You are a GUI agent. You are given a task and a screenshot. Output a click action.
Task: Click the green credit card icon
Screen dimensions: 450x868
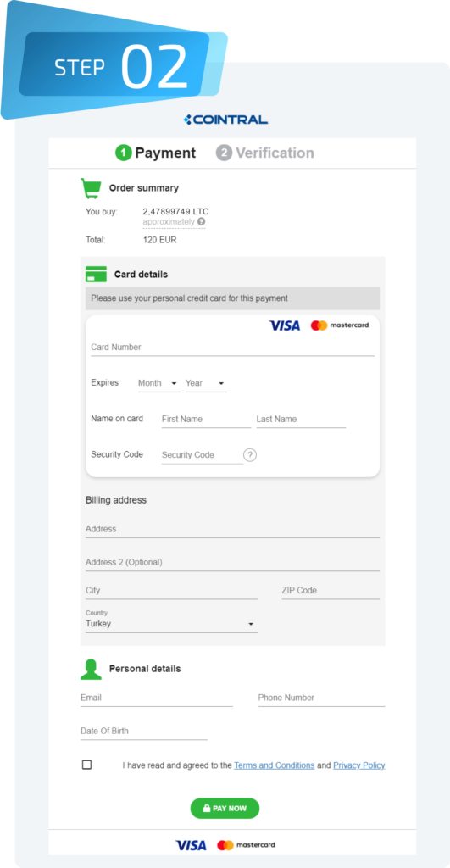click(96, 274)
